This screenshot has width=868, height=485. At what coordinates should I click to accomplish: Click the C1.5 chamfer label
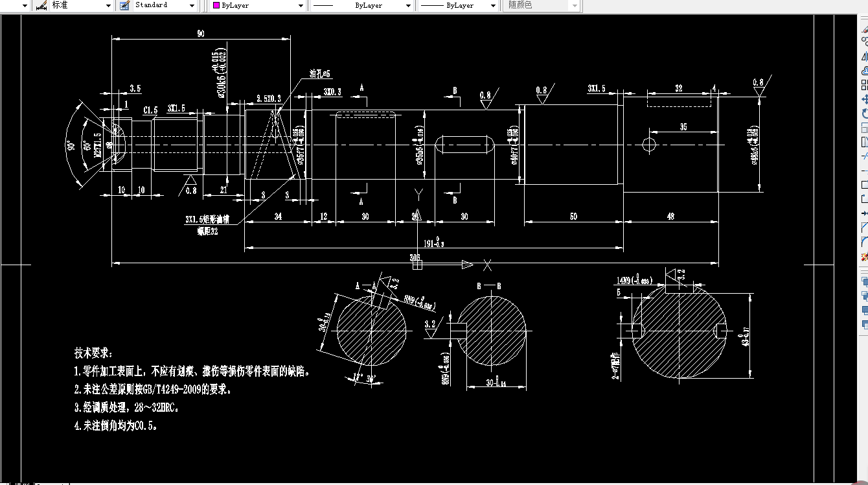point(150,110)
